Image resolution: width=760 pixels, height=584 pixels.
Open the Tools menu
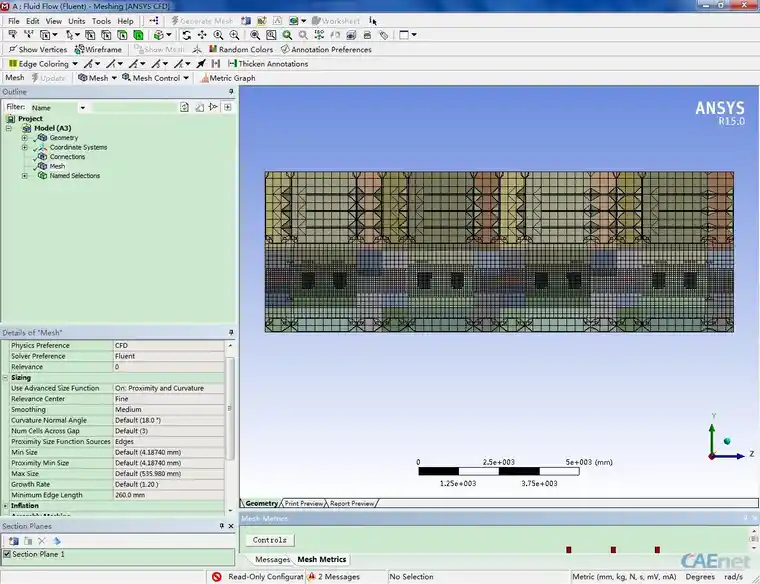click(101, 21)
